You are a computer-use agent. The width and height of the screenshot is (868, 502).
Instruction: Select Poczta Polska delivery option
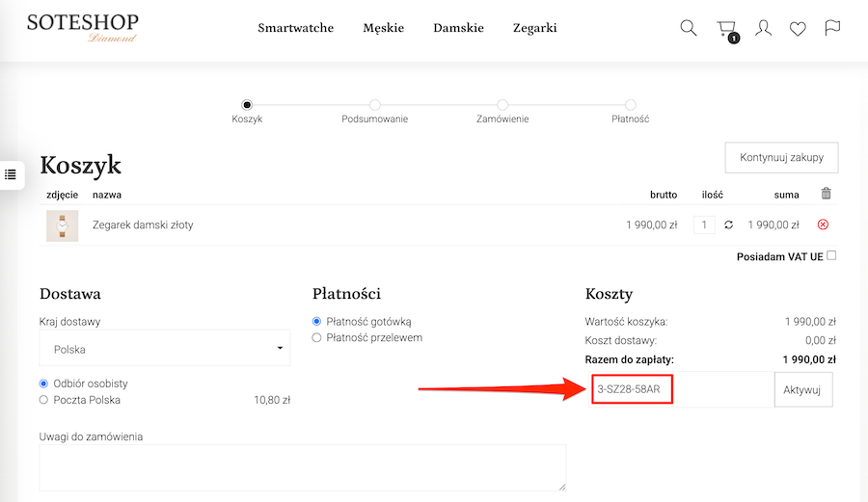pos(43,400)
